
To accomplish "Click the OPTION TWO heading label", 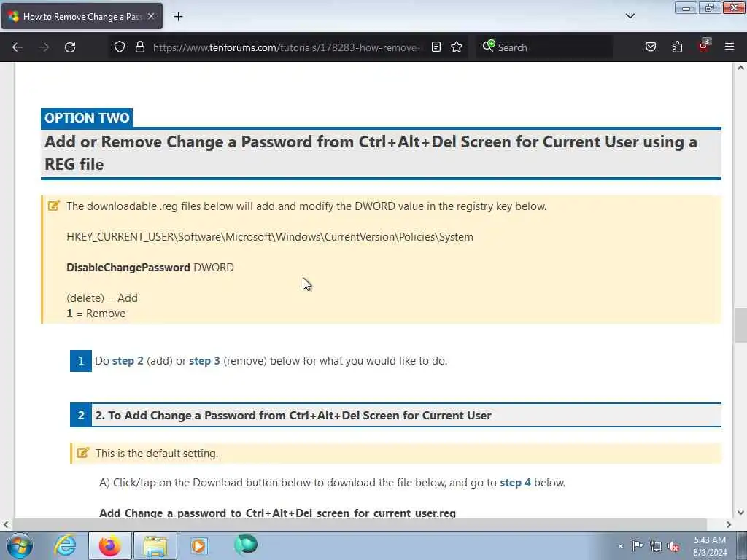I will (x=87, y=117).
